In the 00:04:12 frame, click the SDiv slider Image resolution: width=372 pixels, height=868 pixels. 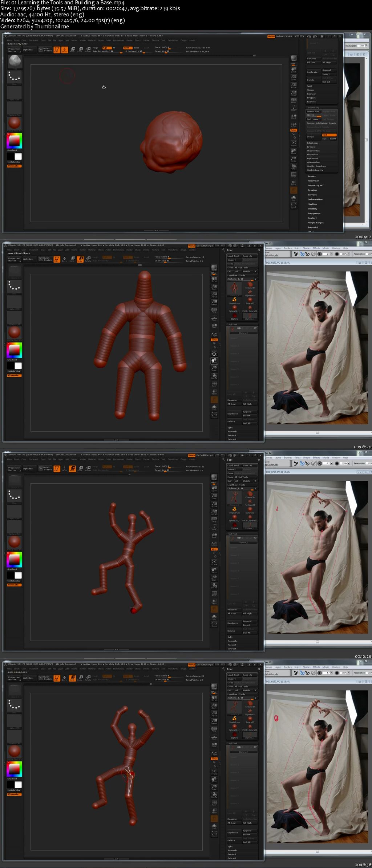coord(314,115)
